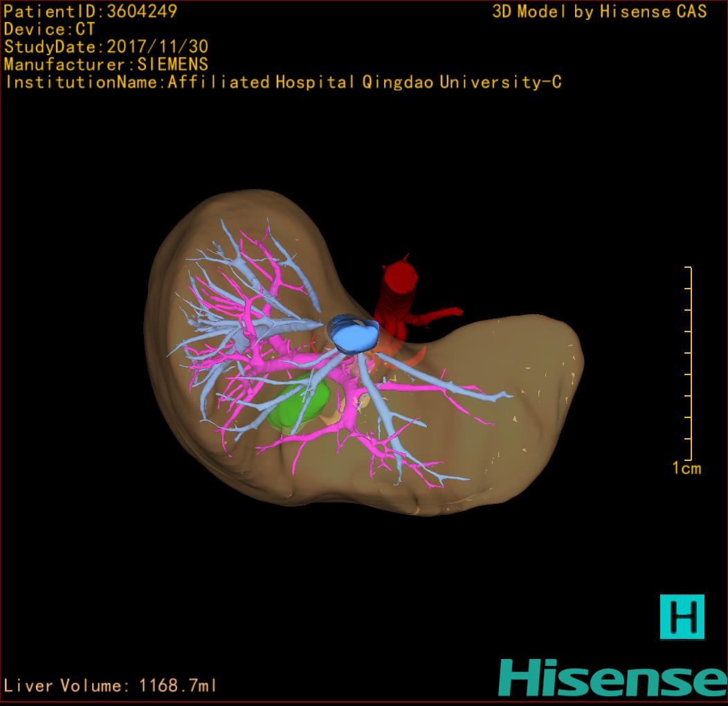Click the empty black area above the liver

[346, 152]
